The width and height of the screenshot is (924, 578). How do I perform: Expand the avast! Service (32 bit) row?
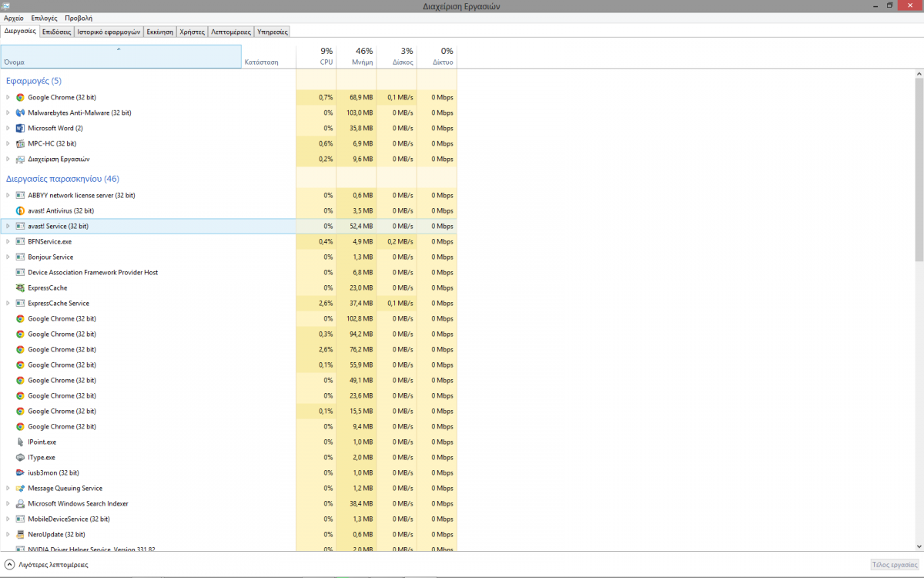[x=8, y=226]
